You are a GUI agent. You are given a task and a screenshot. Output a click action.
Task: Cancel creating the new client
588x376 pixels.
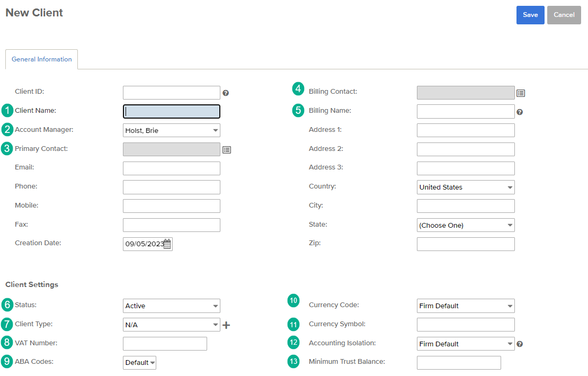coord(564,15)
